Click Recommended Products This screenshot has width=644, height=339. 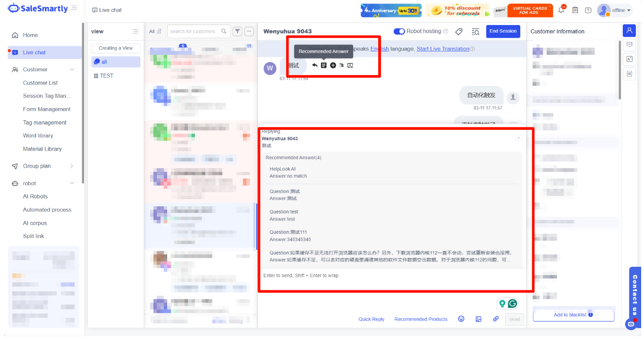421,319
